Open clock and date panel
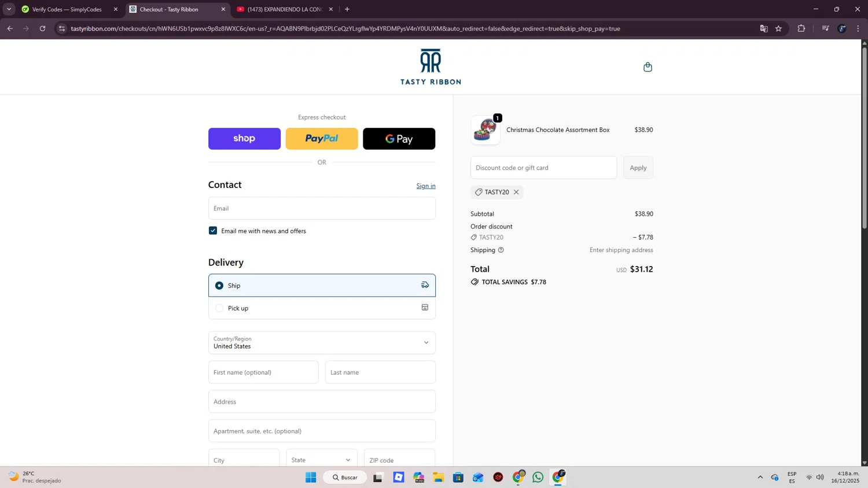The image size is (868, 488). tap(845, 478)
